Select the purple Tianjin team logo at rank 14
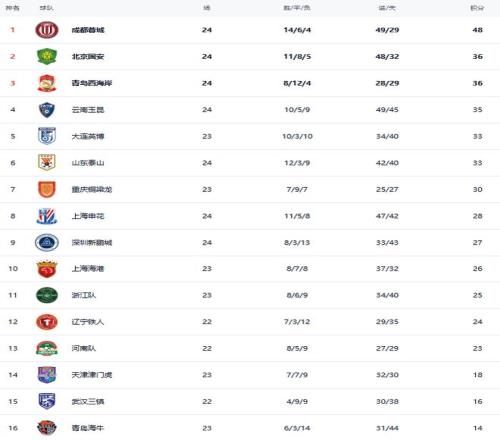Viewport: 500px width, 440px height. (47, 375)
